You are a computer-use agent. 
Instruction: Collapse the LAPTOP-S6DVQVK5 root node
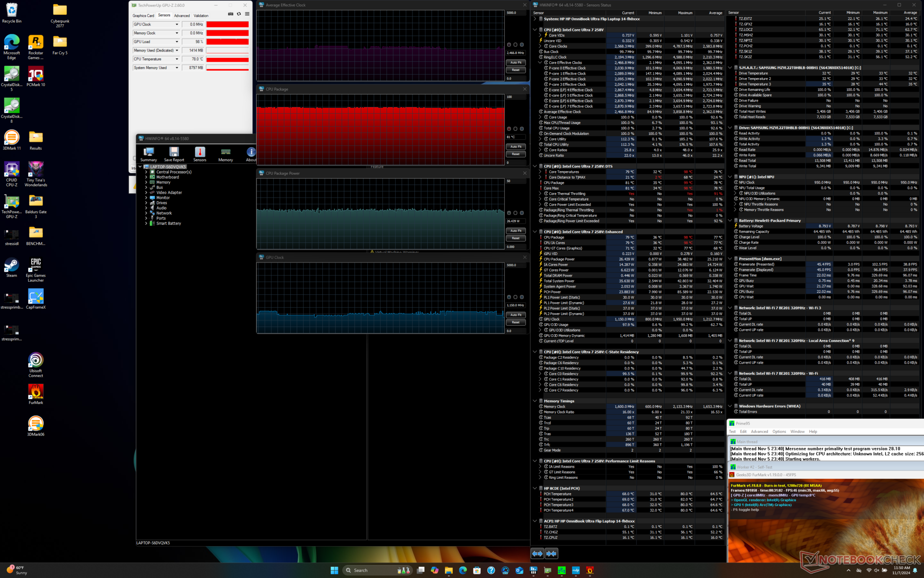point(140,167)
